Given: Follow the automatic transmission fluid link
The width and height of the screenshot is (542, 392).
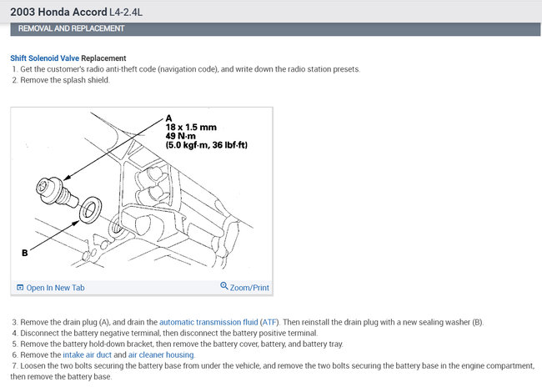Looking at the screenshot, I should [x=208, y=322].
